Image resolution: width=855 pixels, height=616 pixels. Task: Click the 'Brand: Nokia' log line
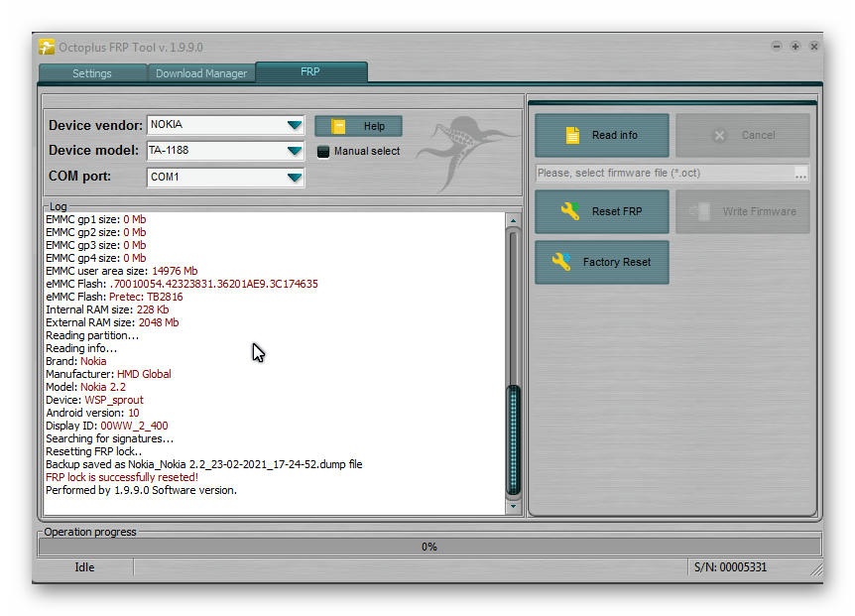point(76,361)
